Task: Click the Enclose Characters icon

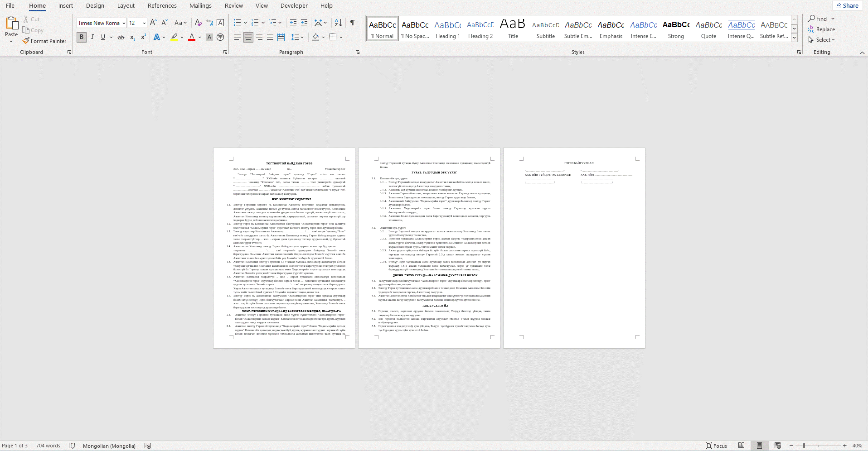Action: (x=220, y=37)
